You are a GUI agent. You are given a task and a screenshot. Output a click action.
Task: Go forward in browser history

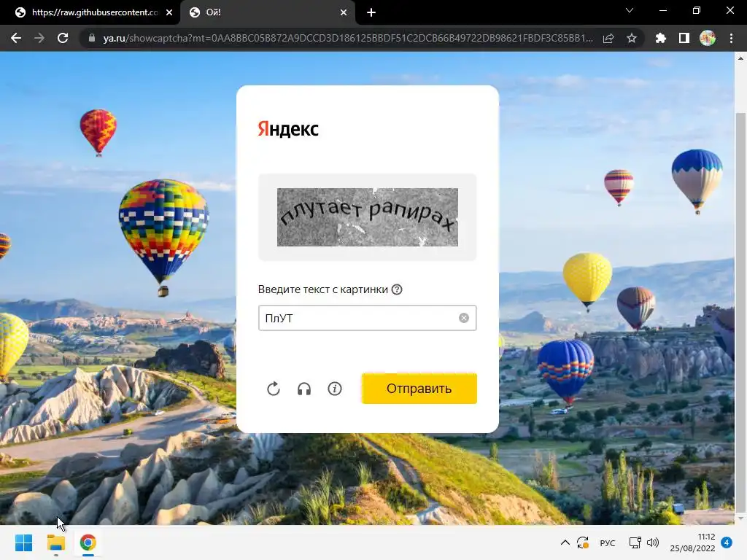tap(39, 38)
